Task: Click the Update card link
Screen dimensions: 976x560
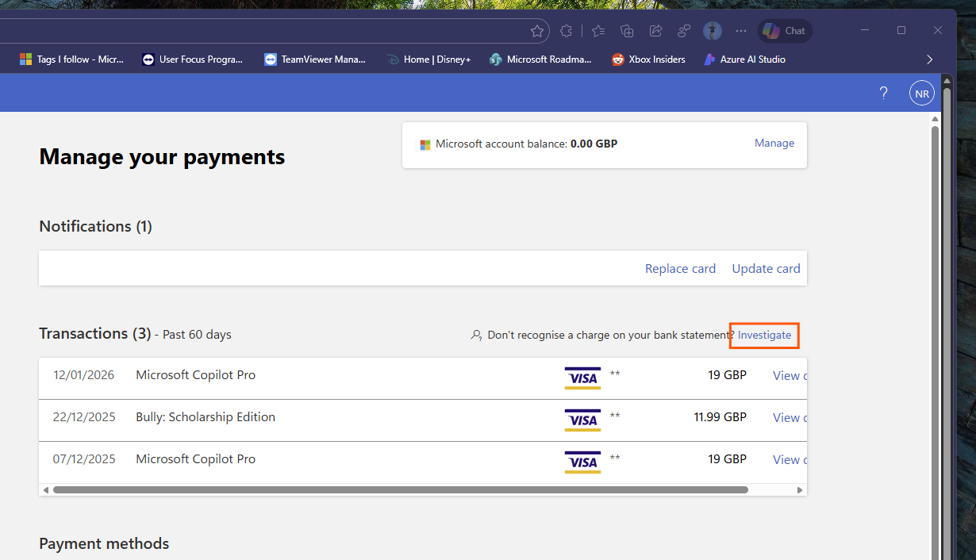Action: coord(766,269)
